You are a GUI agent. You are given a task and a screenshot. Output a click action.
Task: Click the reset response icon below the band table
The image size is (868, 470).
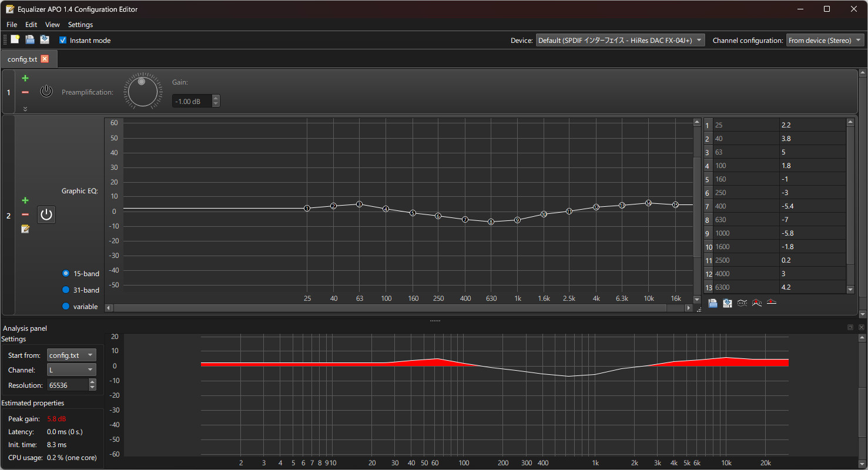point(772,303)
